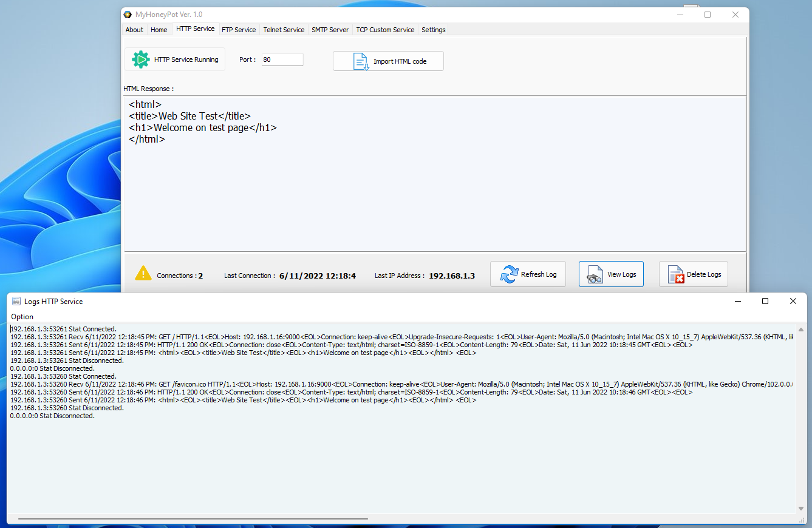Click the "<h1>Welcome on test page</h1>" line
The image size is (812, 528).
point(203,127)
